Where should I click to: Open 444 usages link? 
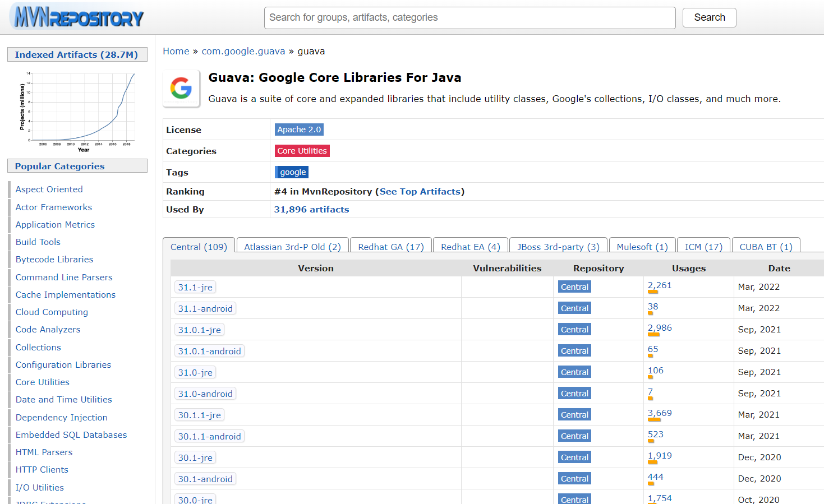coord(656,477)
